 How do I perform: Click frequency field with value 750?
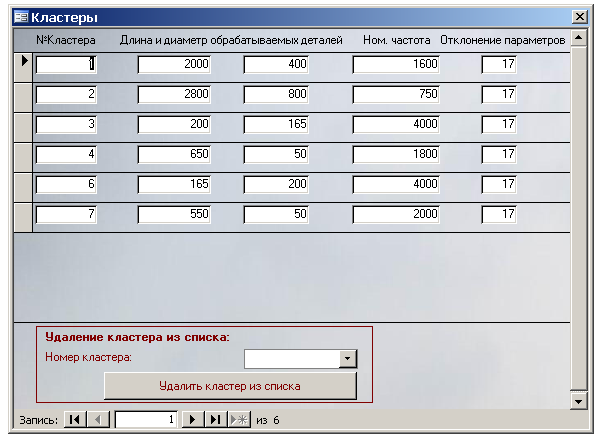(x=396, y=94)
